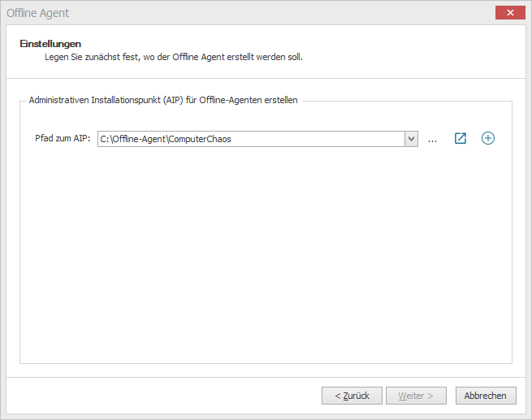Click the 'C:\Offline-Agent' portion of the path

tap(132, 139)
